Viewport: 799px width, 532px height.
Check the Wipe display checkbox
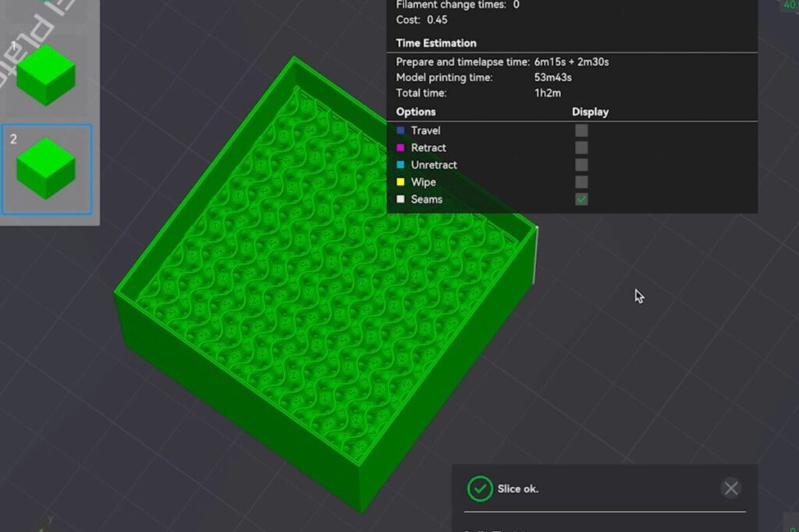(x=581, y=183)
